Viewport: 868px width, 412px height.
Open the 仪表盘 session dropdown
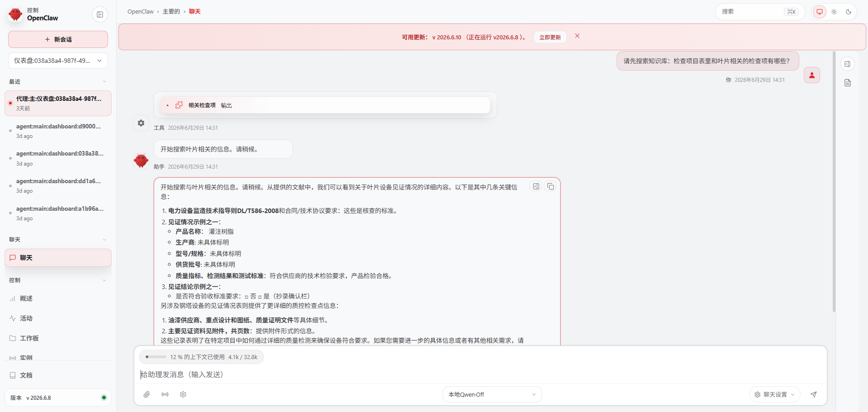(58, 61)
